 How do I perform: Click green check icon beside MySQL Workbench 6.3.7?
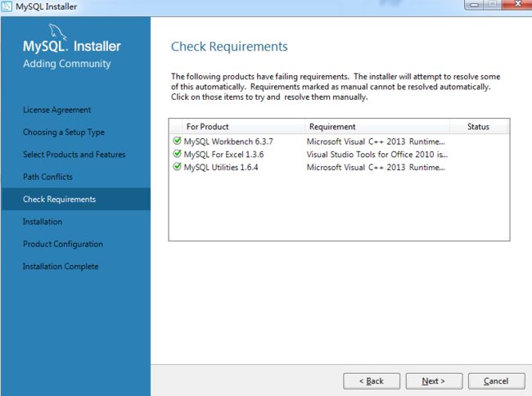pyautogui.click(x=177, y=141)
